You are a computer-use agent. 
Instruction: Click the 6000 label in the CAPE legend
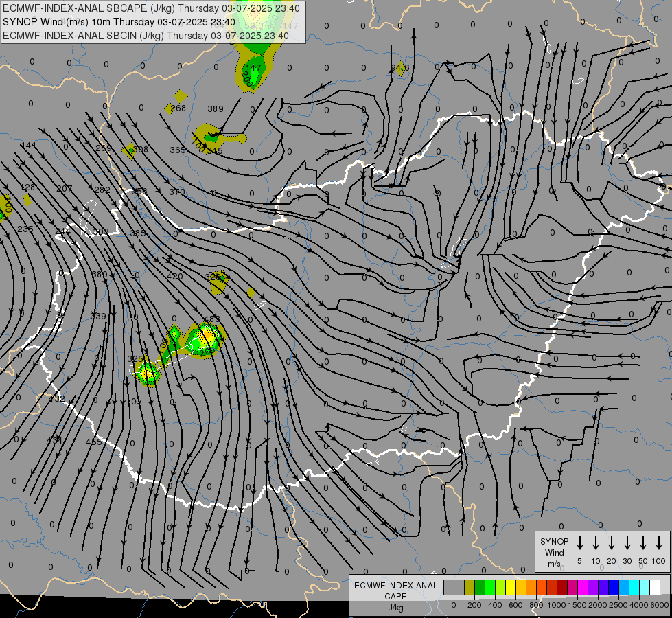659,605
